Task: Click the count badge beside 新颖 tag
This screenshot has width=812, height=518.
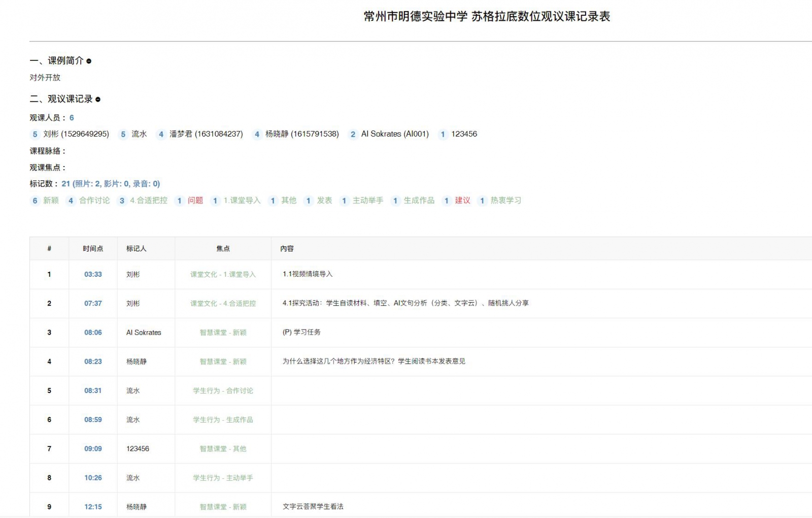Action: point(35,201)
